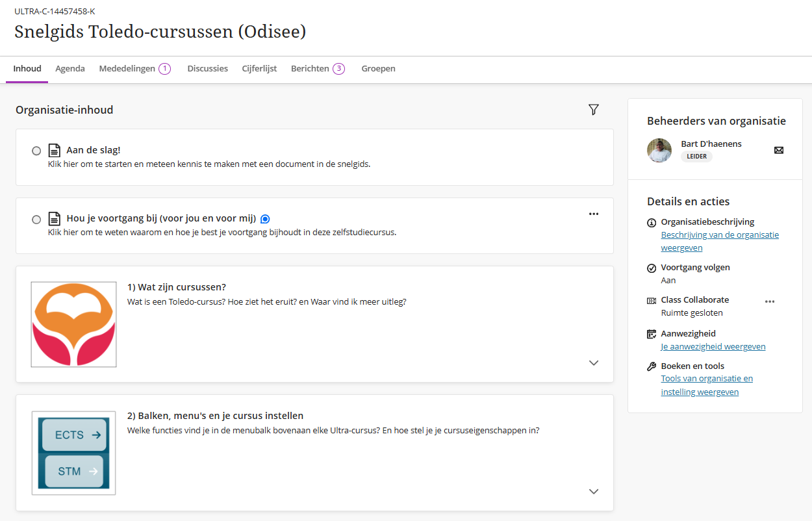Switch to the Inhoud tab
This screenshot has height=521, width=812.
pos(27,69)
